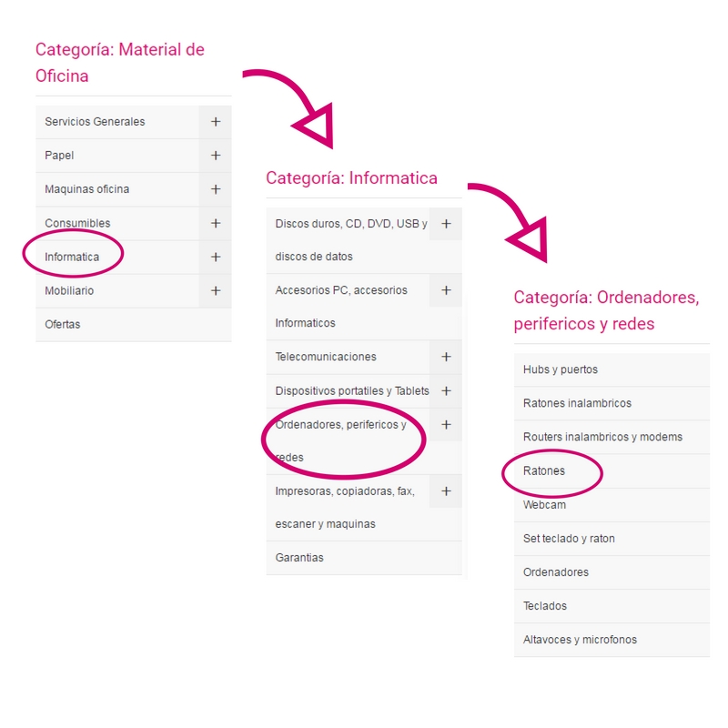The height and width of the screenshot is (728, 728).
Task: Expand Telecomunicaciones with plus icon
Action: click(x=446, y=357)
